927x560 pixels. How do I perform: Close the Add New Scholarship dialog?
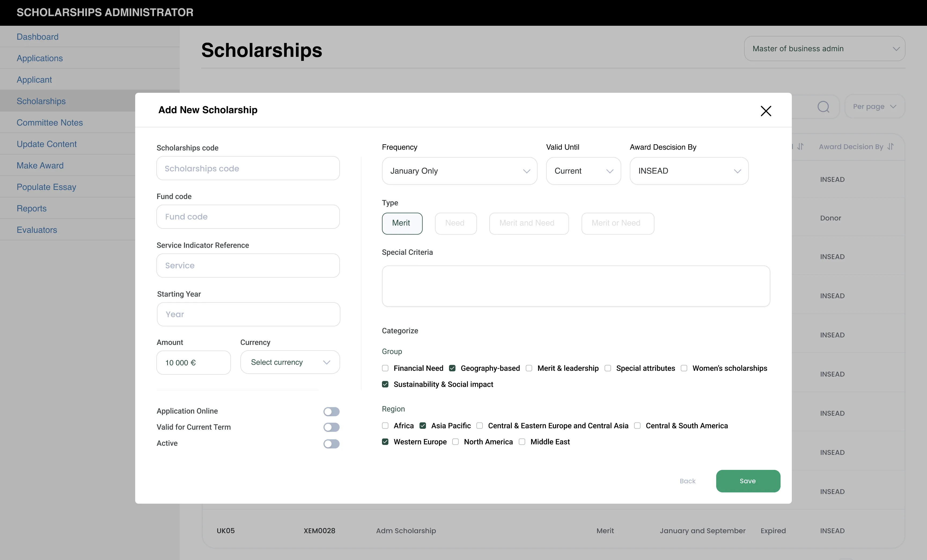[x=766, y=111]
